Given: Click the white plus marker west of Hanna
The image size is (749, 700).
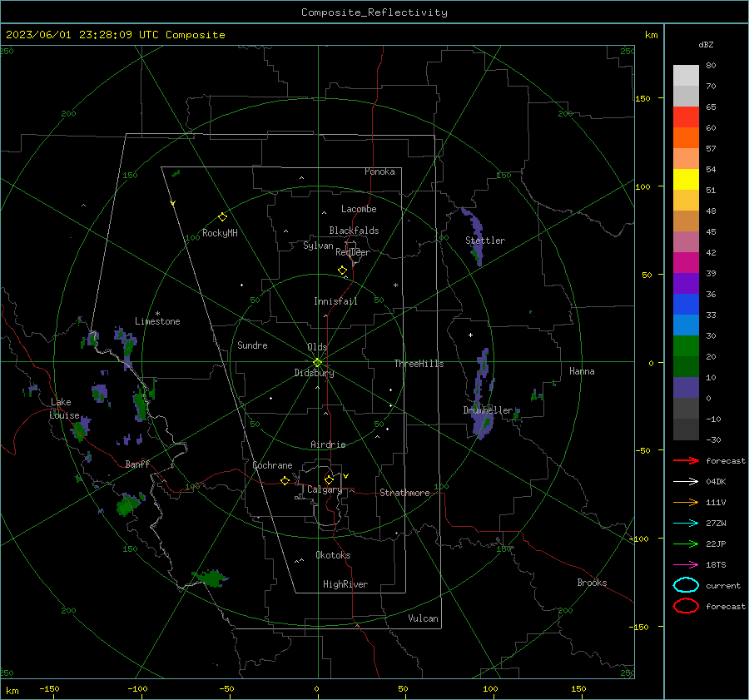Looking at the screenshot, I should [x=470, y=335].
